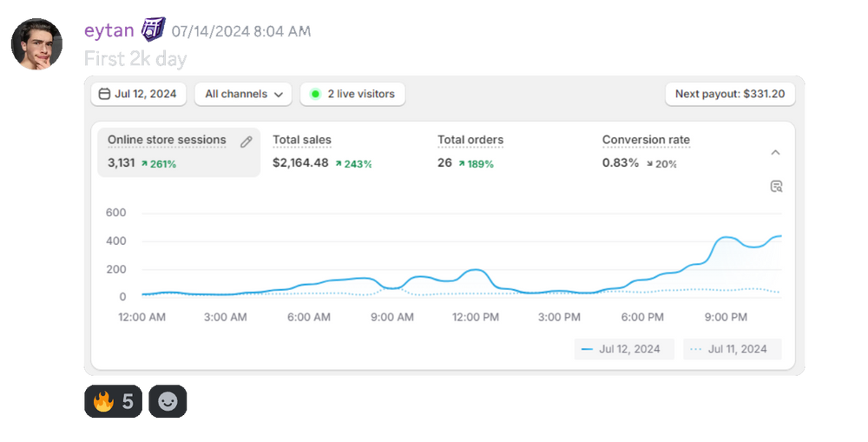Toggle the Jul 11, 2024 legend series
This screenshot has height=442, width=868.
pos(731,349)
